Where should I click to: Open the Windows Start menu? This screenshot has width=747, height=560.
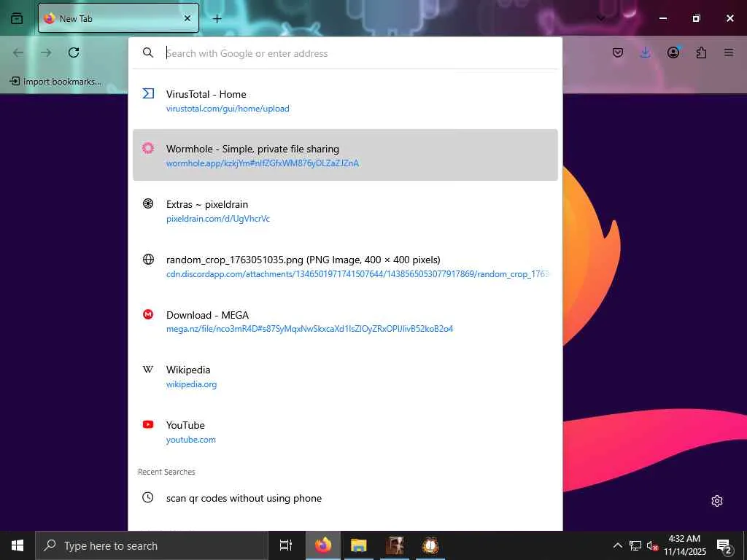click(18, 545)
